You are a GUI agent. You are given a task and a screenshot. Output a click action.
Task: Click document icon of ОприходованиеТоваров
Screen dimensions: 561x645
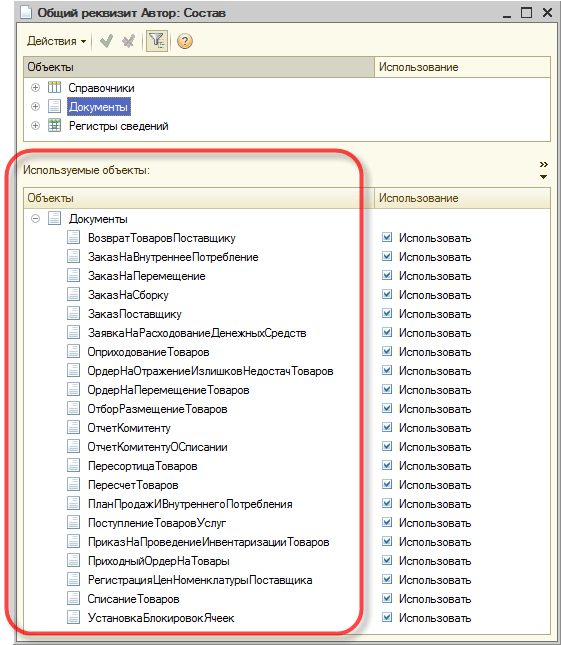73,351
